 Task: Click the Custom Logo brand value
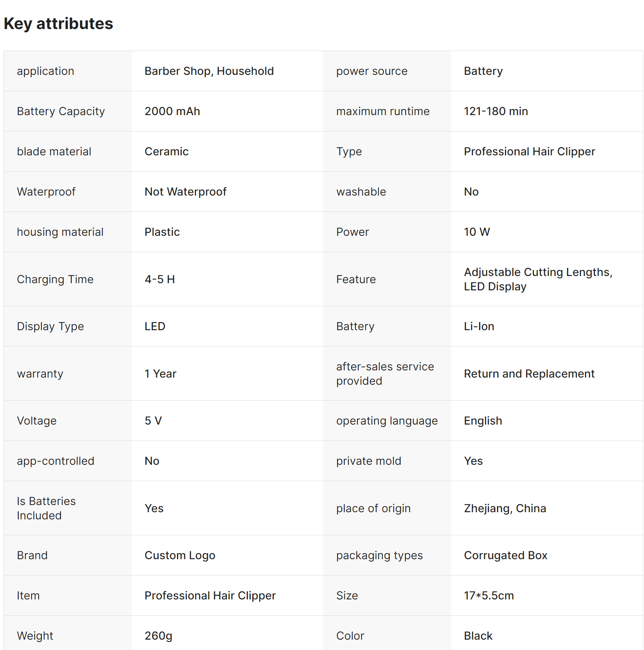[x=180, y=555]
